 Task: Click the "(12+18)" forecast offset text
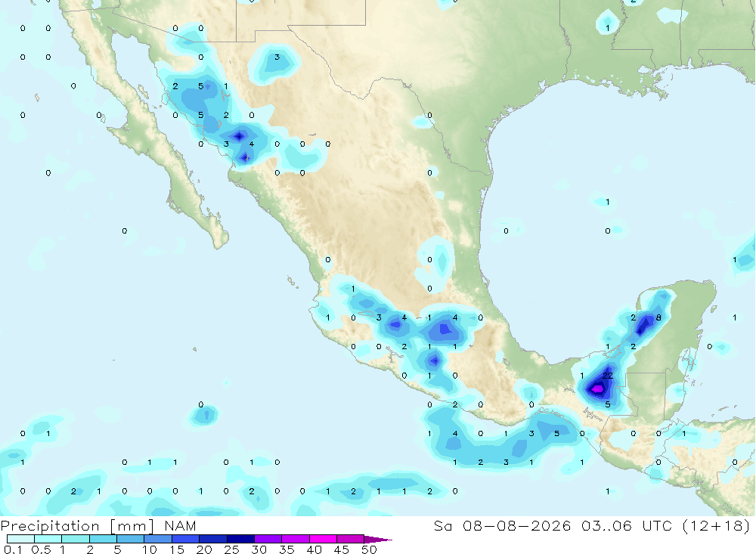click(717, 526)
